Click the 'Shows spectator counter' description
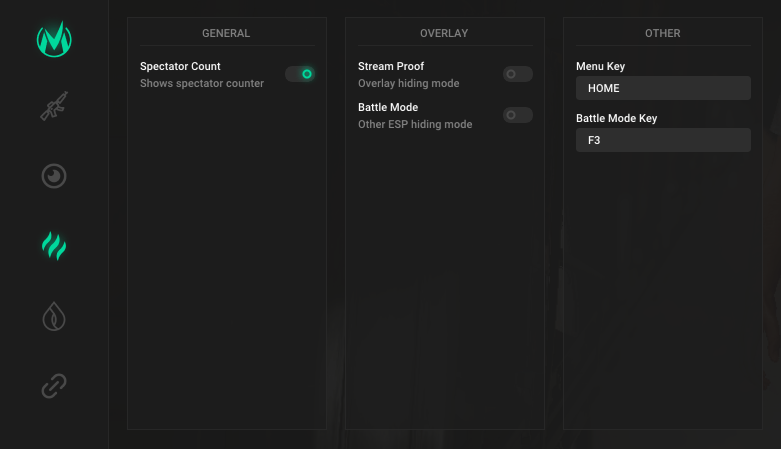The height and width of the screenshot is (449, 781). click(202, 83)
